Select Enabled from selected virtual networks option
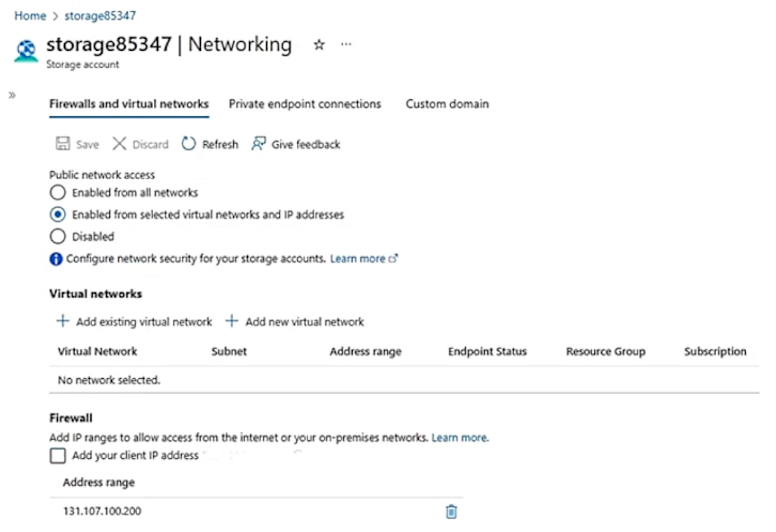Screen dimensions: 776x532 pos(57,215)
